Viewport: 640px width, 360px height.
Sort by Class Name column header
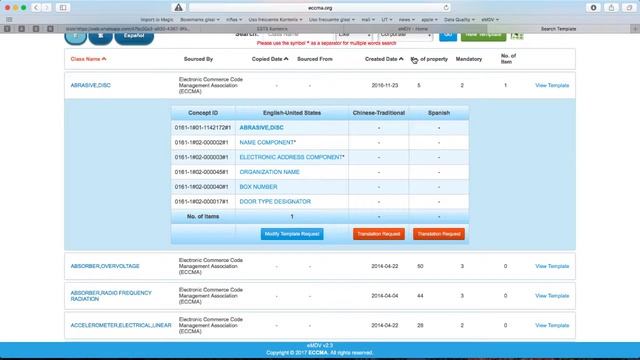click(x=88, y=59)
